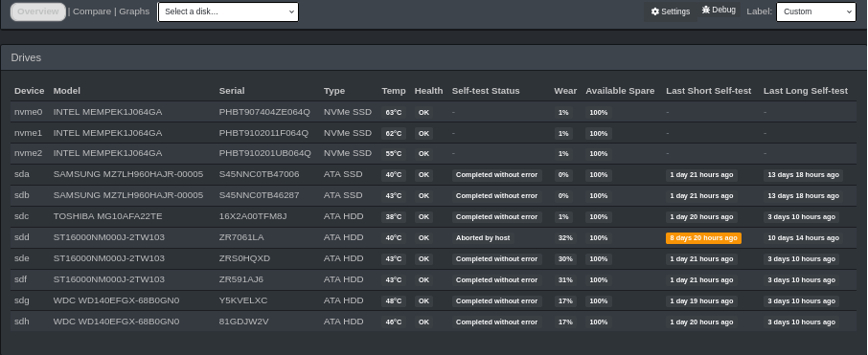Screen dimensions: 868x355
Task: Click the TOSHIBA MG10AFA22TE model cell
Action: pos(108,216)
